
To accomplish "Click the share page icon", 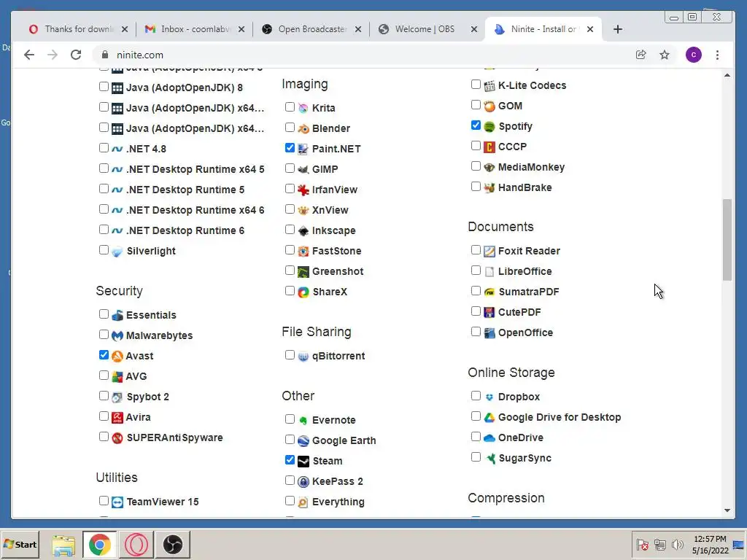I will pos(640,55).
